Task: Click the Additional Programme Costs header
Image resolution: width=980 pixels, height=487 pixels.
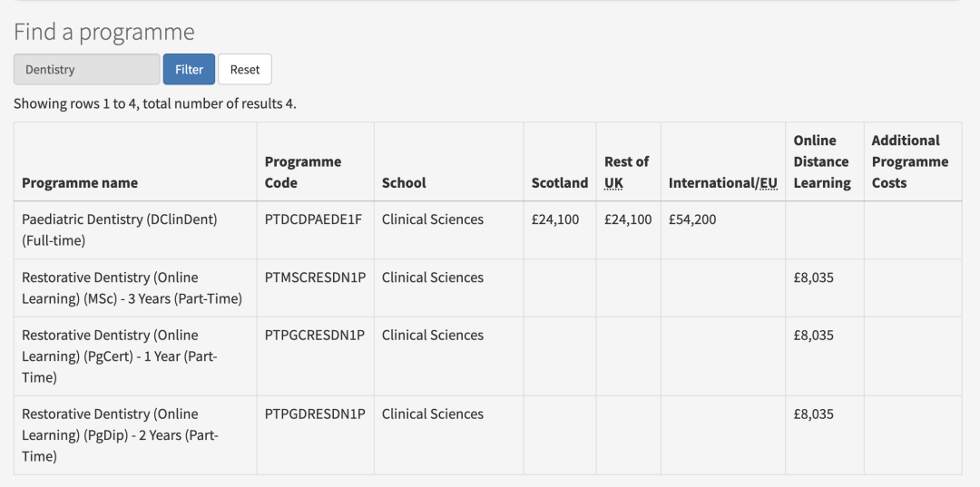Action: (x=909, y=161)
